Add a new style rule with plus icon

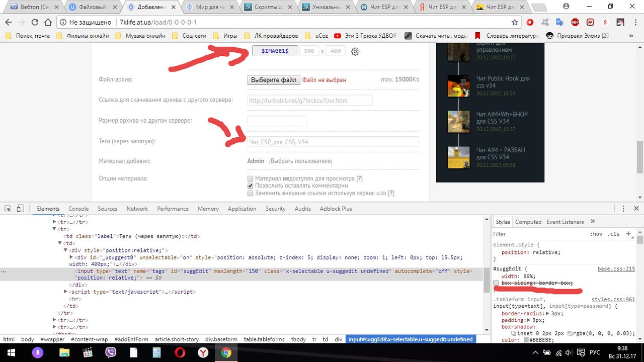click(x=628, y=234)
